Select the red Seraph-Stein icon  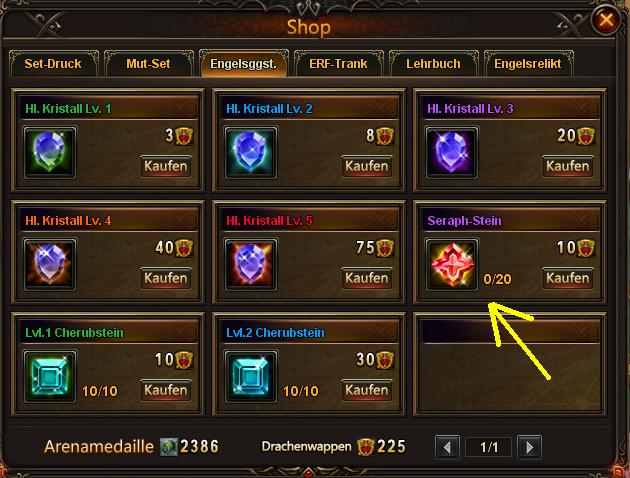tap(452, 264)
